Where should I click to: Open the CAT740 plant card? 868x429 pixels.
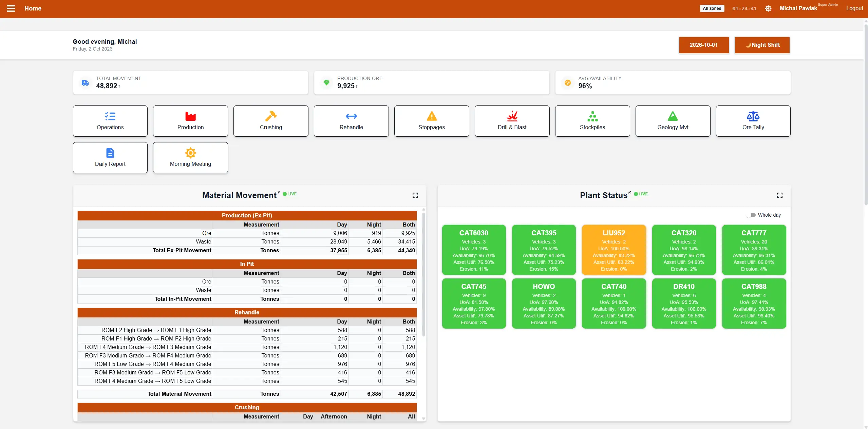point(614,304)
